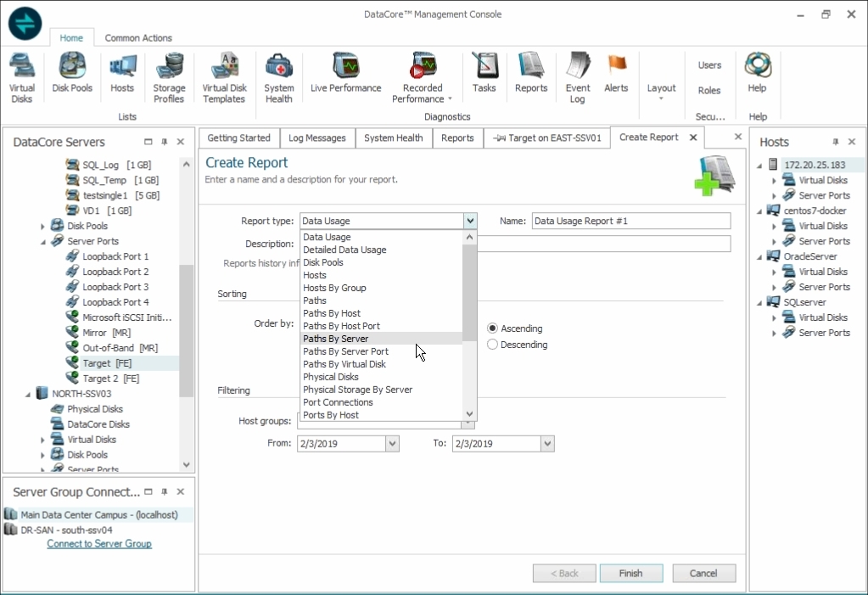Pin the Hosts panel

tap(836, 142)
